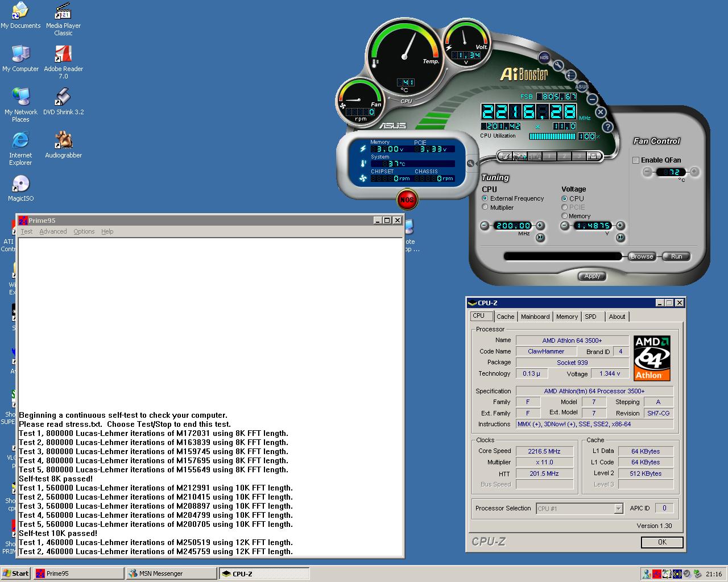Open MagicISO desktop icon
Screen dimensions: 728x582
coord(20,189)
